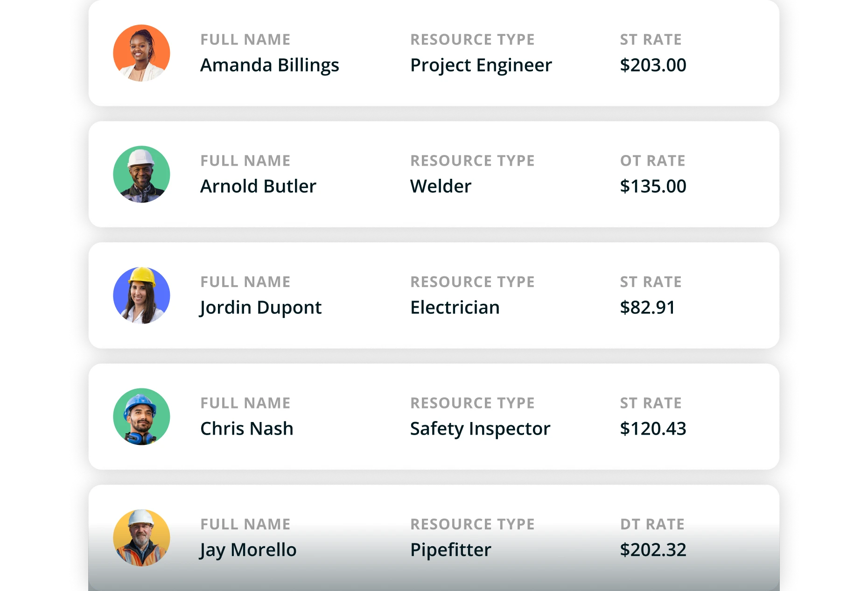The height and width of the screenshot is (591, 868).
Task: Select the Amanda Billings name text
Action: (269, 65)
